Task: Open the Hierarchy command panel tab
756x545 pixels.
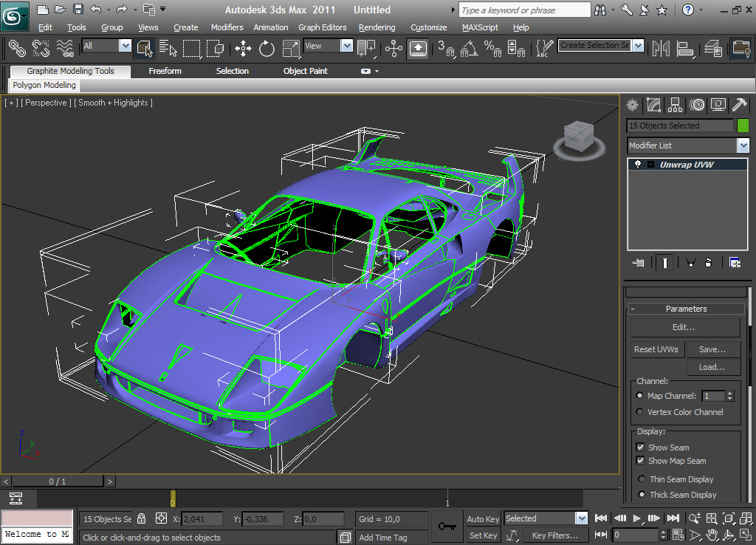Action: (x=675, y=105)
